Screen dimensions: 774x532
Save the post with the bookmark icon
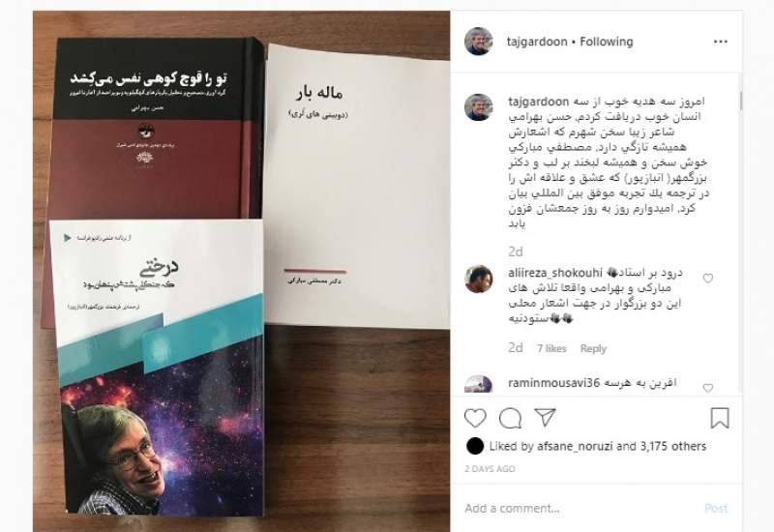tap(720, 418)
